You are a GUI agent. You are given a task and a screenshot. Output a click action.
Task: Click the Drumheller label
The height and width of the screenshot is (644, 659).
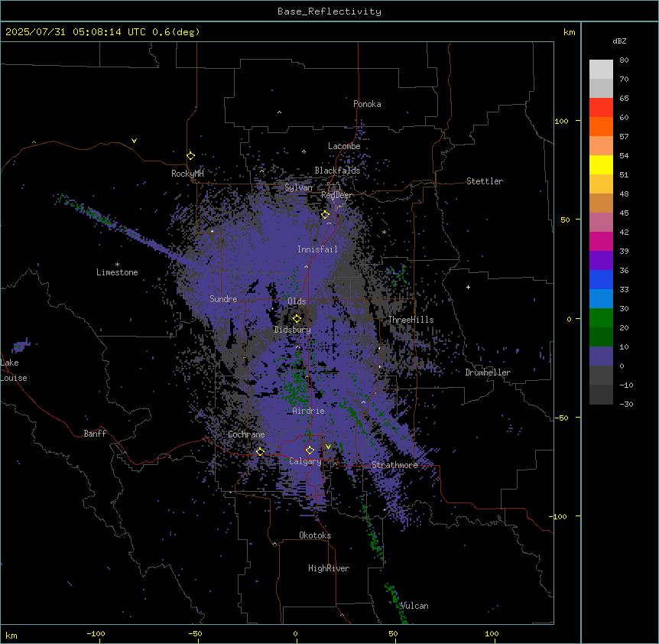point(488,372)
